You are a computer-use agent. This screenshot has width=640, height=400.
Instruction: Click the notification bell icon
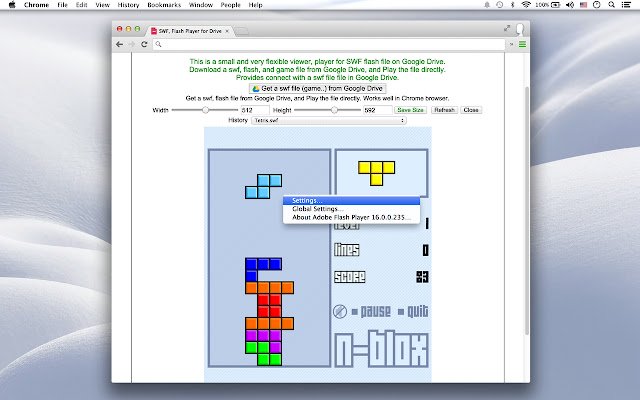click(487, 5)
